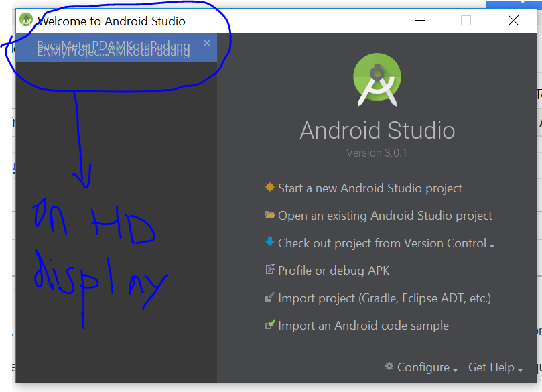Viewport: 542px width, 392px height.
Task: Click the Import an Android code sample icon
Action: tap(270, 325)
